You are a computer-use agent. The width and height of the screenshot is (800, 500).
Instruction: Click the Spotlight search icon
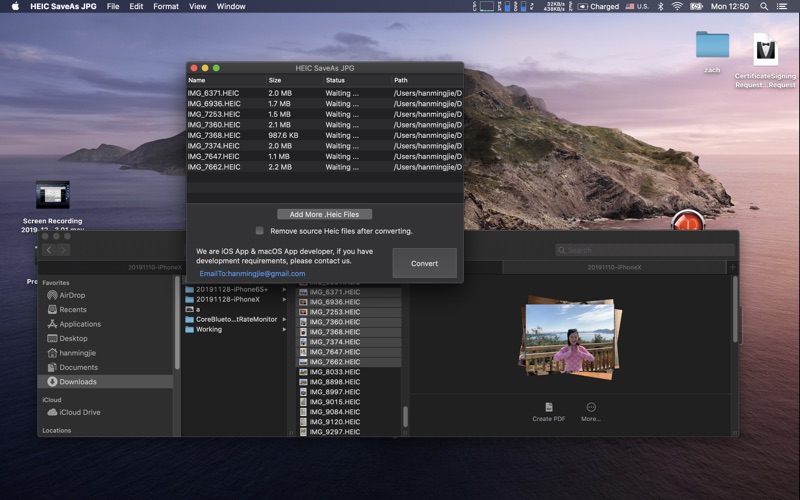(764, 6)
